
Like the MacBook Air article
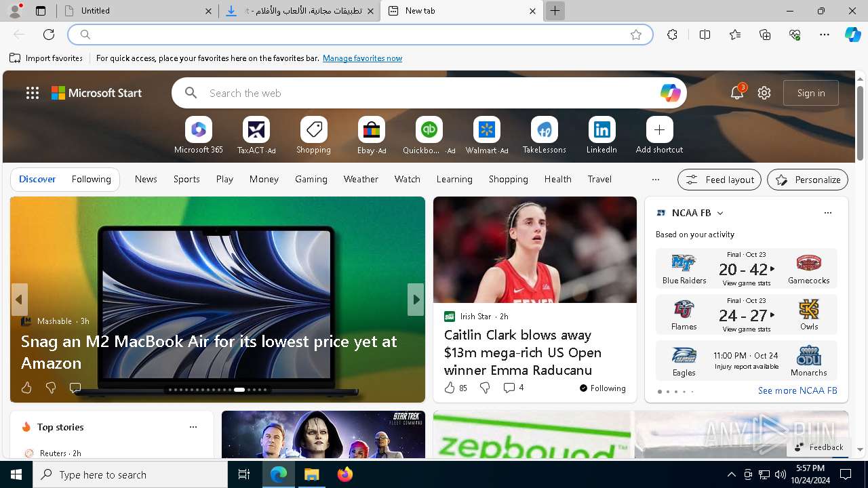(x=26, y=388)
